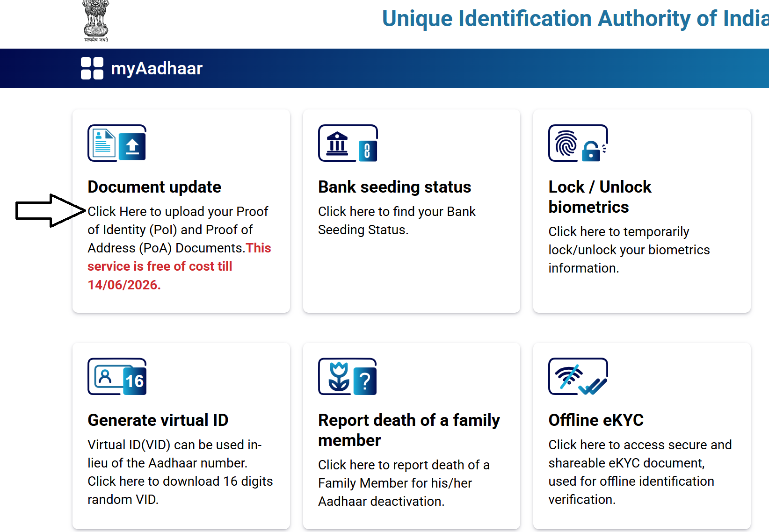Select the Lock / Unlock biometrics heading
The height and width of the screenshot is (532, 769).
600,196
